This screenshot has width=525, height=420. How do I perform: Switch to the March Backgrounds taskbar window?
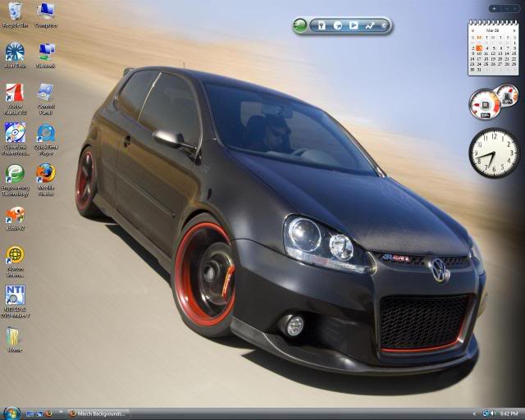[98, 414]
